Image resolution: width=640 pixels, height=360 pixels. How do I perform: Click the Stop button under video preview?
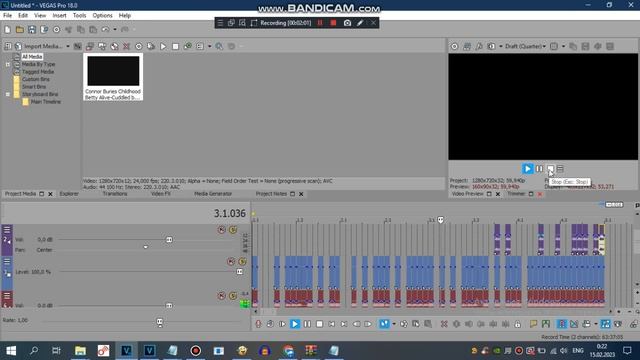(x=550, y=169)
